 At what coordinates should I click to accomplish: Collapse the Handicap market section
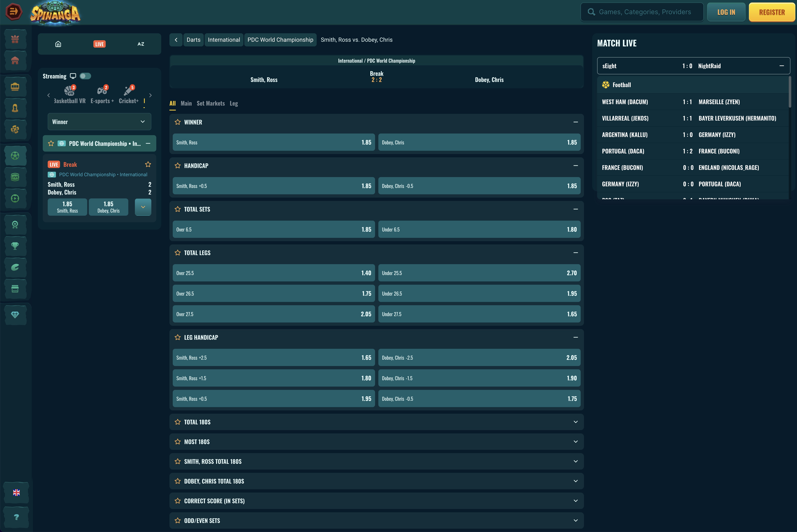(575, 166)
